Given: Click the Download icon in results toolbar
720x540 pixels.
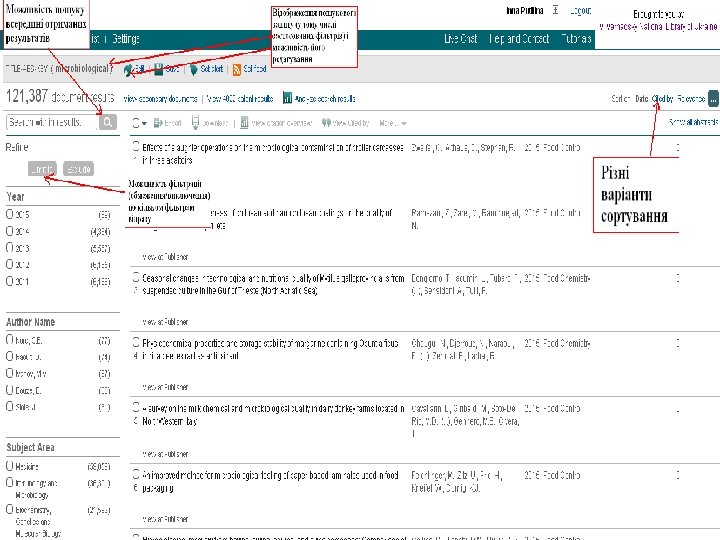Looking at the screenshot, I should [x=195, y=123].
